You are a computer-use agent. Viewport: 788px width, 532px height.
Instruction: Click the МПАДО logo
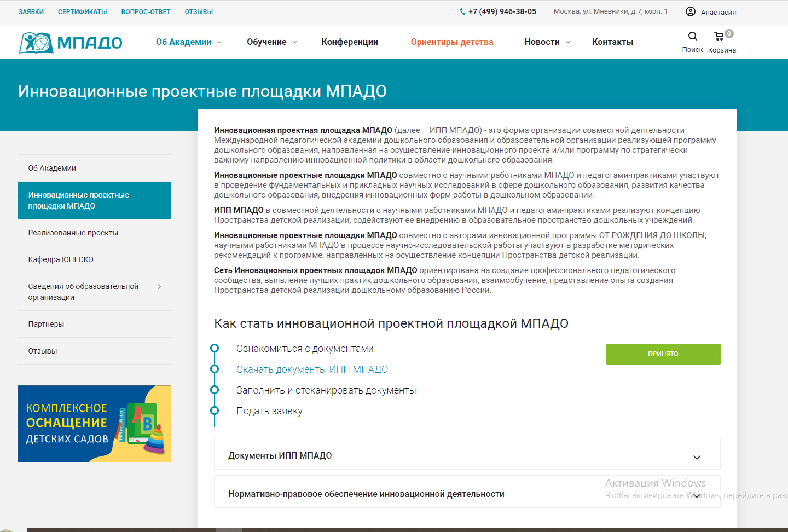click(71, 42)
